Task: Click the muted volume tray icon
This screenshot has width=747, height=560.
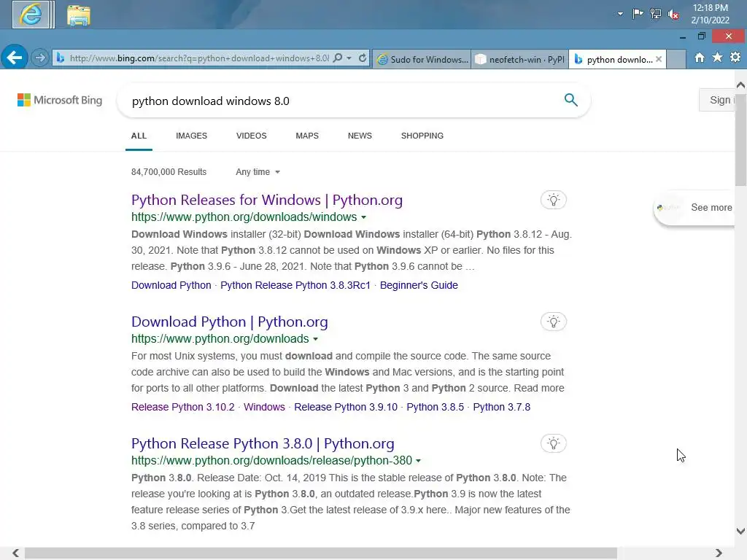Action: [x=673, y=15]
